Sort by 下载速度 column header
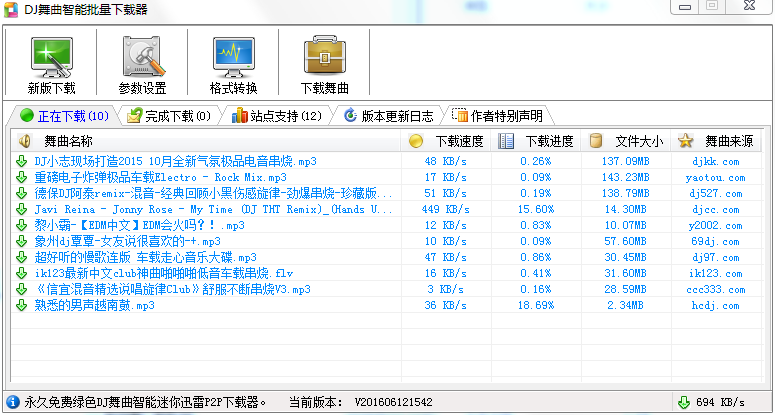Viewport: 775px width, 415px height. pos(446,141)
